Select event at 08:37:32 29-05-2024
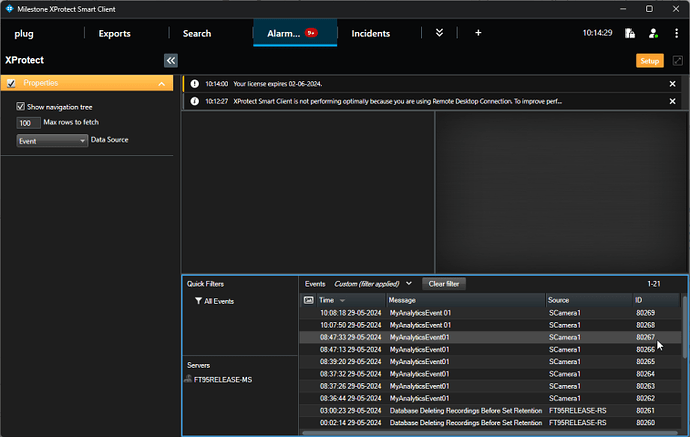Screen dimensions: 690x437 point(490,374)
